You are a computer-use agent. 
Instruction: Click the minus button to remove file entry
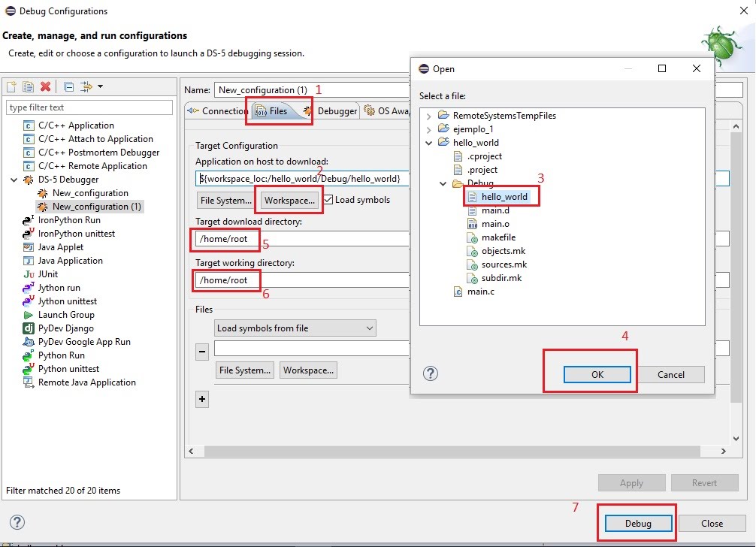coord(202,352)
